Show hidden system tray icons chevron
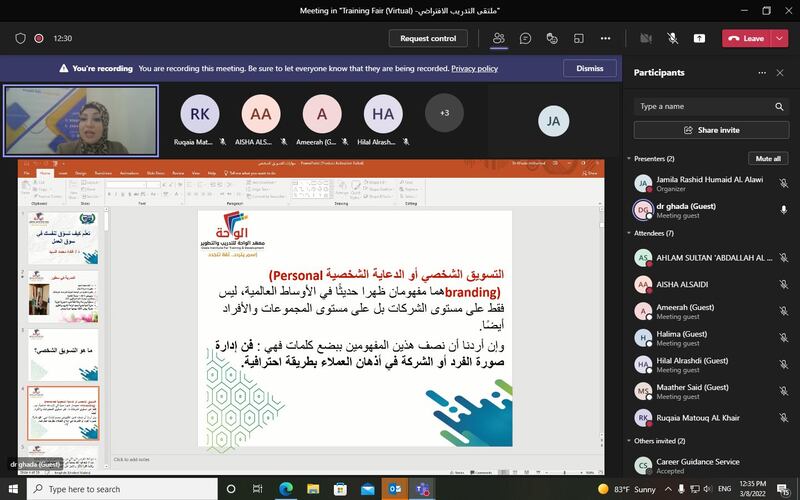 pos(668,489)
